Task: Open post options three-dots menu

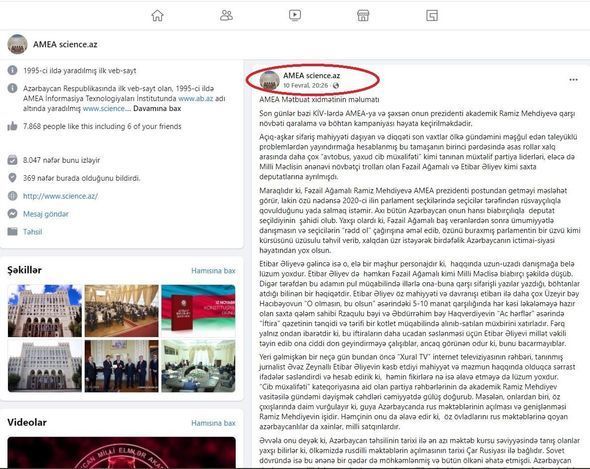Action: [x=573, y=80]
